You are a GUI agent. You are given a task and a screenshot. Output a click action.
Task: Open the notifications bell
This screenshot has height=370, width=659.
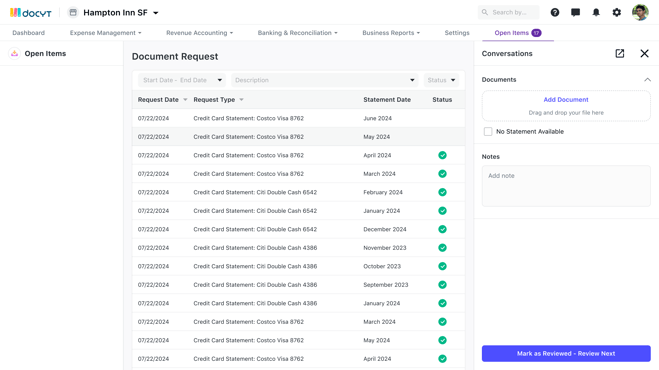pyautogui.click(x=596, y=13)
